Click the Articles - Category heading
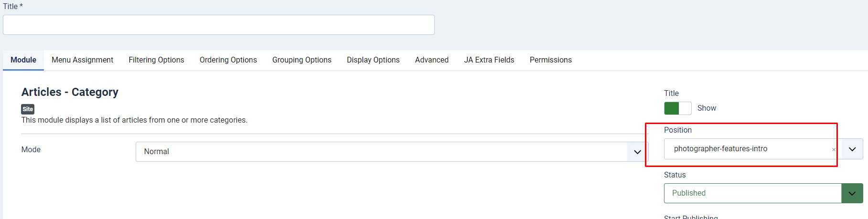Image resolution: width=868 pixels, height=219 pixels. click(70, 92)
